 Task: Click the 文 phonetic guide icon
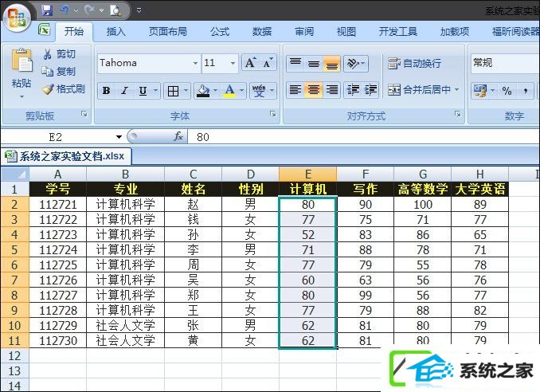[259, 91]
